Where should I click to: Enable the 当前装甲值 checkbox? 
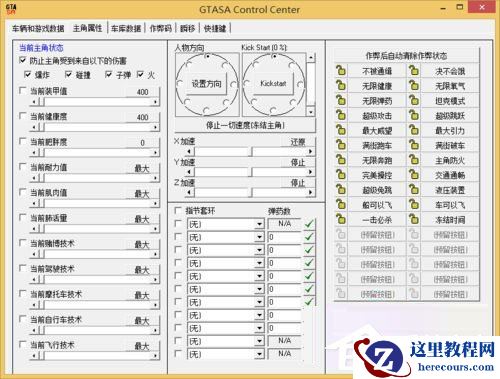(x=23, y=90)
